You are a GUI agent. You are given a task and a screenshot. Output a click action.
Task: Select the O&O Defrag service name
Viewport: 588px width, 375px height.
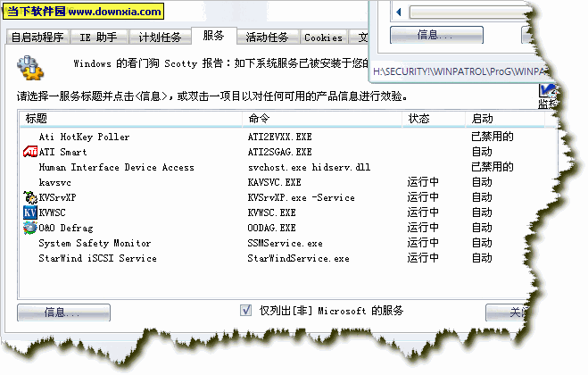tap(66, 228)
